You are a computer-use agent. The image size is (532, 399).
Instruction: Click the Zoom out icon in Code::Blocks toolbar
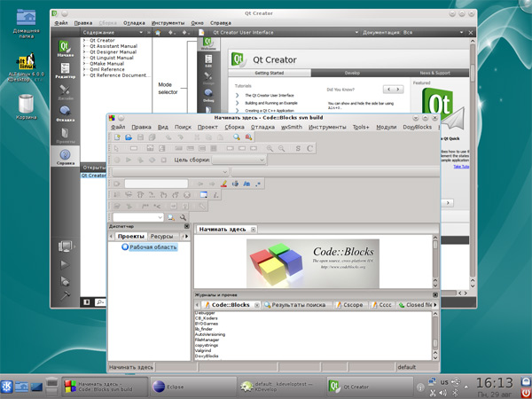coord(281,149)
